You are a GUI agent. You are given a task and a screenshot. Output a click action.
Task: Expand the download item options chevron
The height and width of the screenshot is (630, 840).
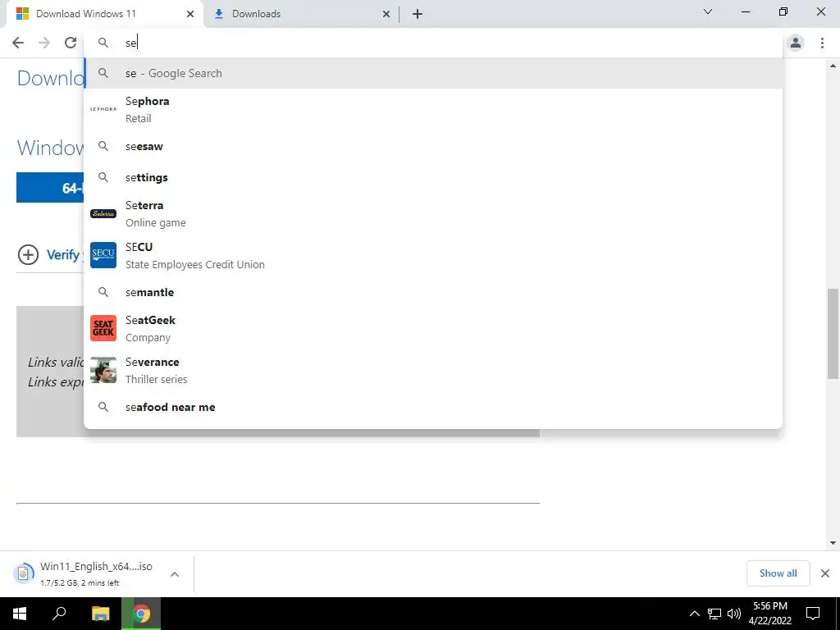[175, 574]
